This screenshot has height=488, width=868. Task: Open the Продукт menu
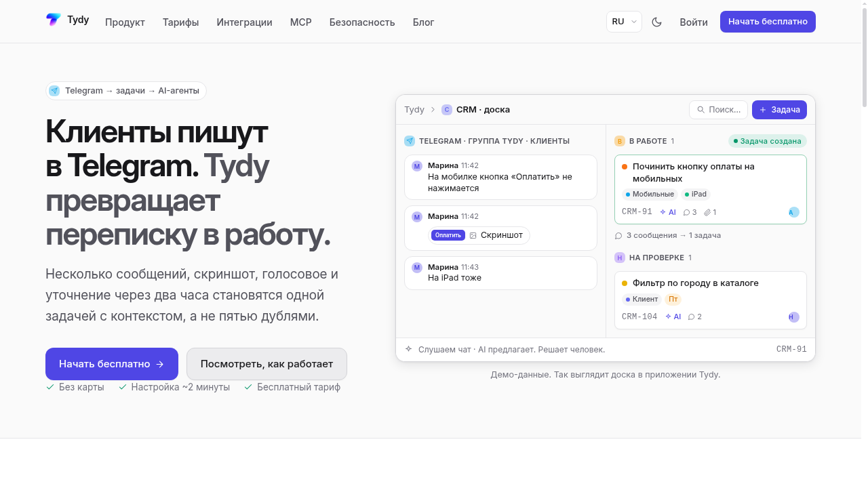(125, 22)
